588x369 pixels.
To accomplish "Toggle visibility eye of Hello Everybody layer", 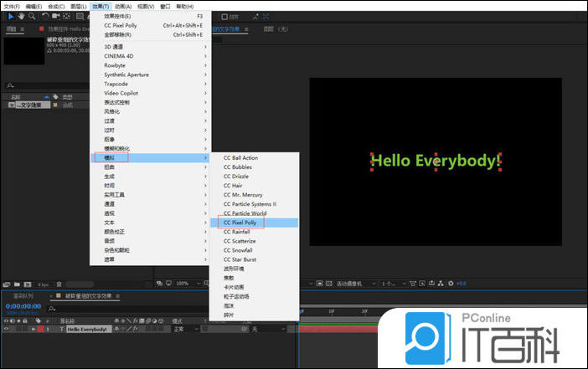I will [8, 330].
